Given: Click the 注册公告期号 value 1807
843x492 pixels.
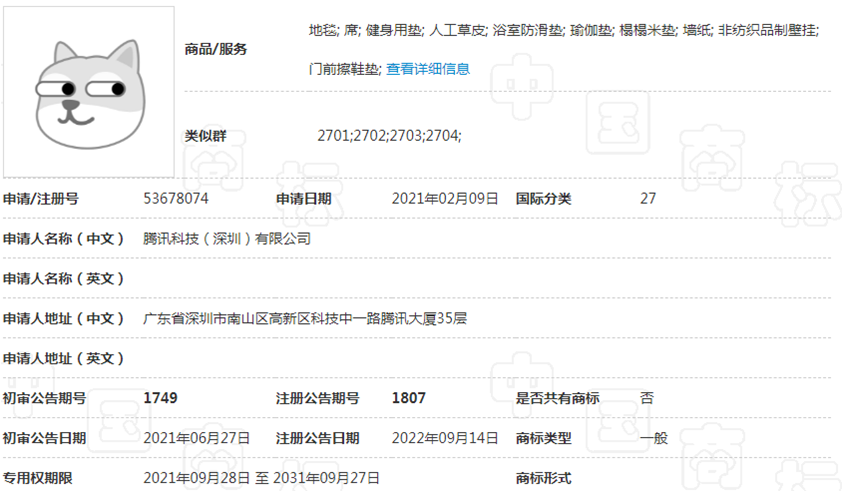Looking at the screenshot, I should coord(409,398).
